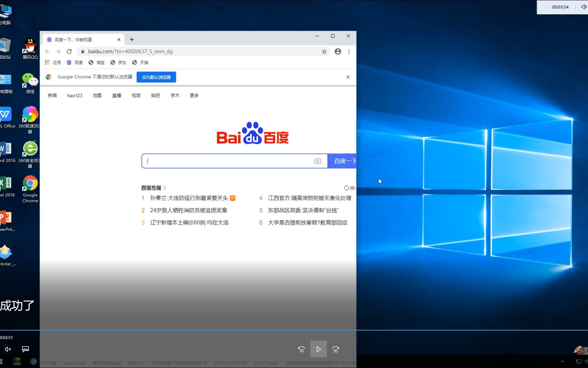This screenshot has height=368, width=588.
Task: Open the 百度 bookmark
Action: pyautogui.click(x=75, y=62)
